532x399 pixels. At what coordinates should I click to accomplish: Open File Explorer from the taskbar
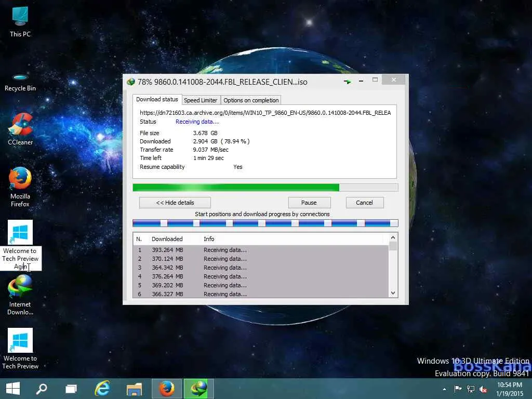tap(135, 389)
